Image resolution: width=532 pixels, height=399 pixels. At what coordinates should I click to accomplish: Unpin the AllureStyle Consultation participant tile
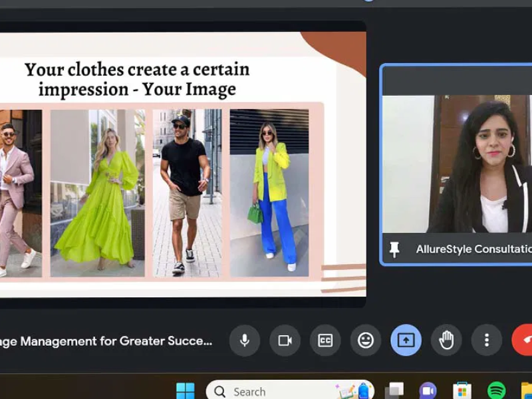394,249
